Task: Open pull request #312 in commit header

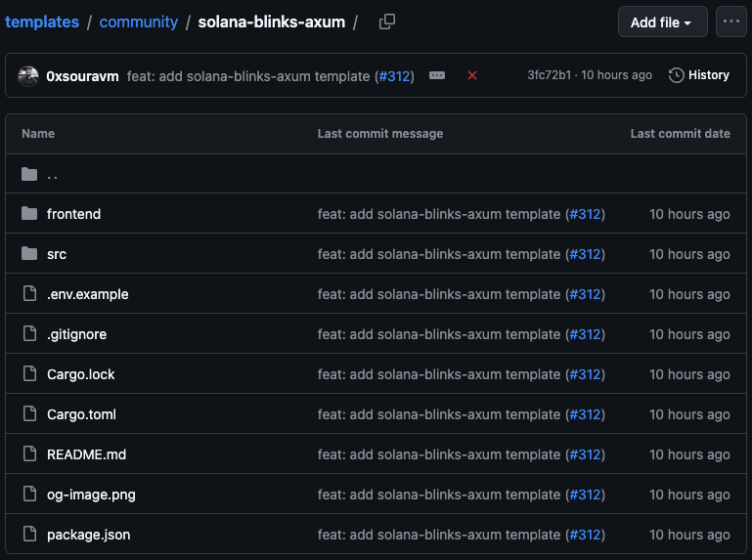Action: [394, 76]
